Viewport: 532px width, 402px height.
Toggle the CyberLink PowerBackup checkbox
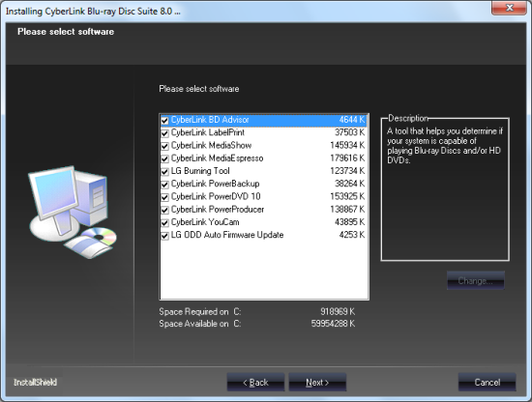[164, 185]
